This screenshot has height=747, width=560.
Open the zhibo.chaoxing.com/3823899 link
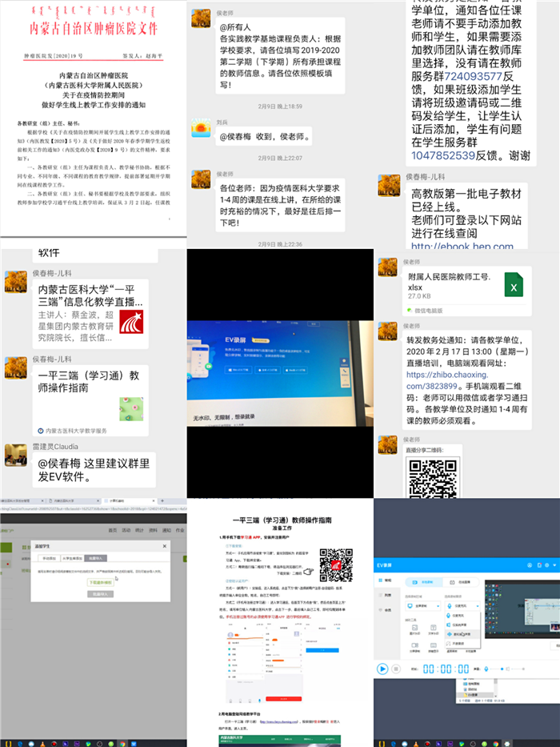click(x=447, y=380)
